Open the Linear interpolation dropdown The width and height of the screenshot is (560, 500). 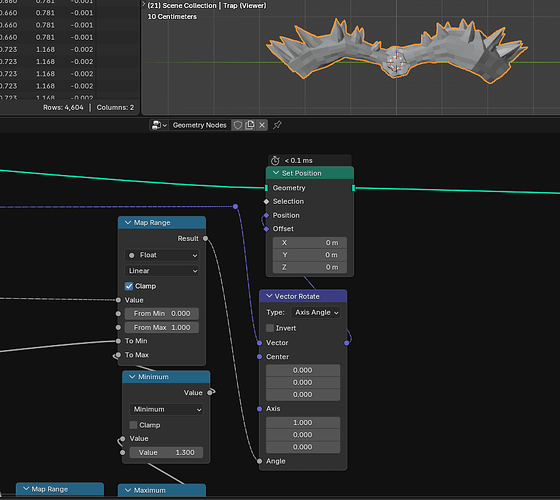tap(162, 271)
